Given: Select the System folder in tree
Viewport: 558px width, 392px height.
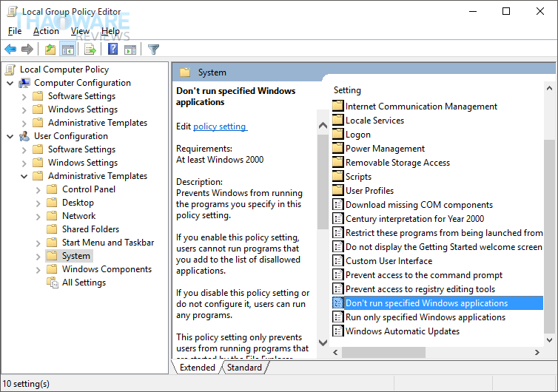Looking at the screenshot, I should (76, 256).
